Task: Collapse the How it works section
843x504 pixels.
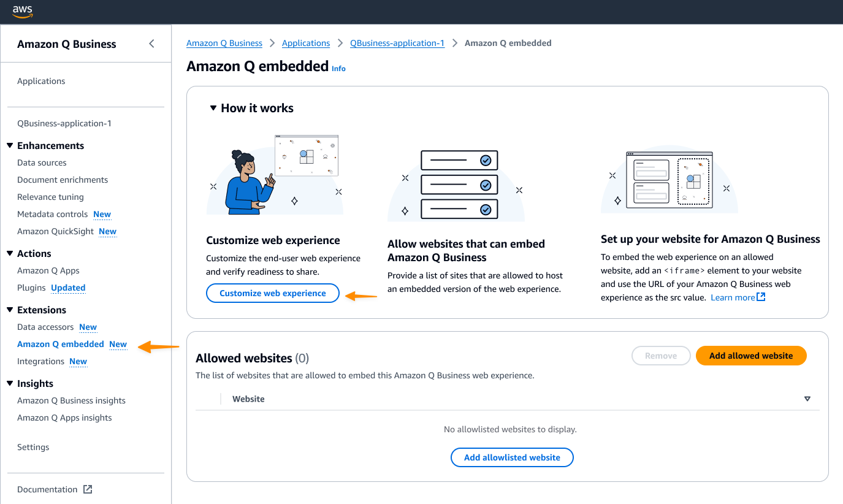Action: coord(213,108)
